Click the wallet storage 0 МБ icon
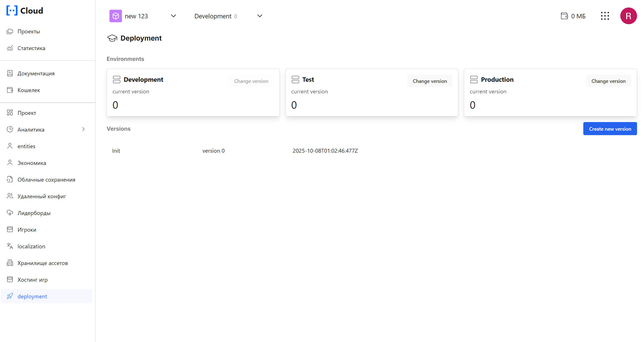Screen dimensions: 644x342 tap(564, 16)
